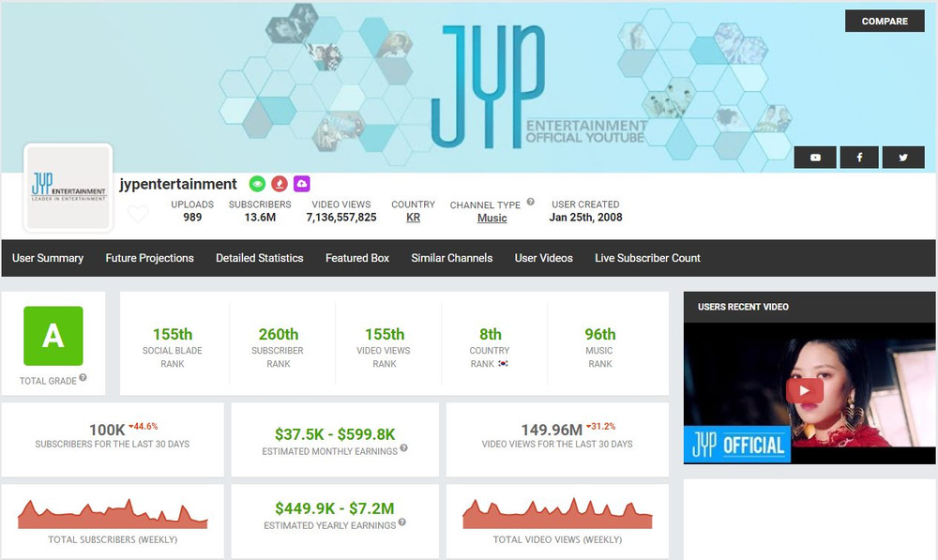Click the $449.9K - $7.2M yearly earnings
Viewport: 938px width, 560px height.
pyautogui.click(x=335, y=508)
